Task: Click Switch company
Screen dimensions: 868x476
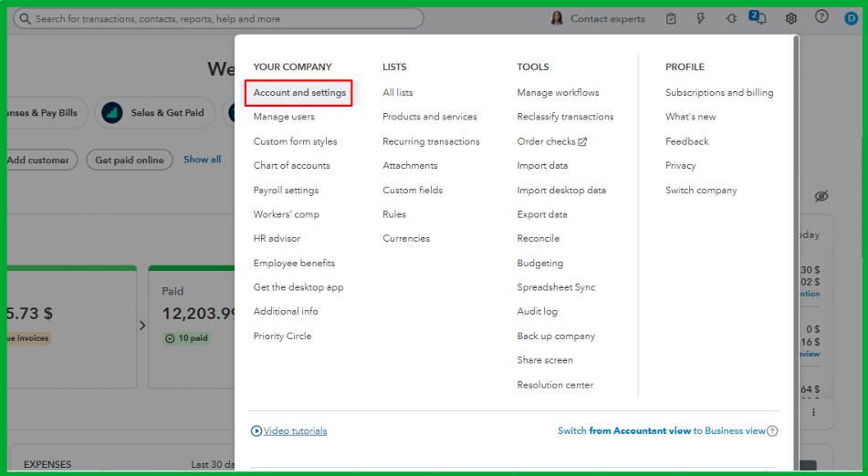Action: point(701,191)
